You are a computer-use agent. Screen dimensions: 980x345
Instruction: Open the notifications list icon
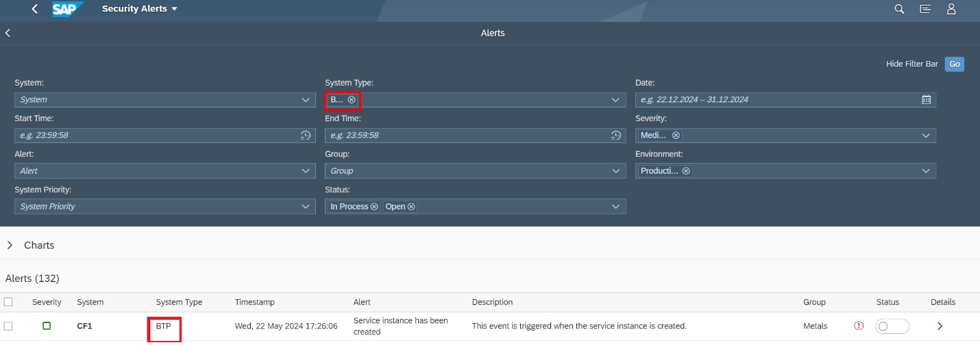click(x=925, y=10)
